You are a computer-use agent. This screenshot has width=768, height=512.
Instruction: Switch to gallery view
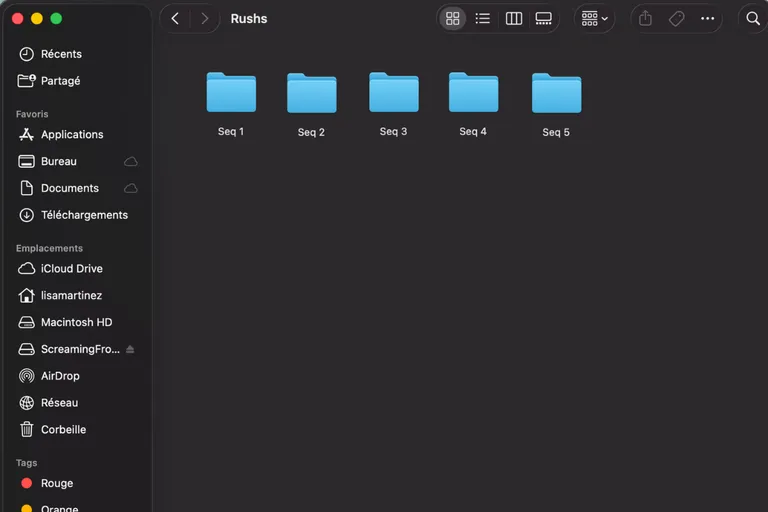544,19
